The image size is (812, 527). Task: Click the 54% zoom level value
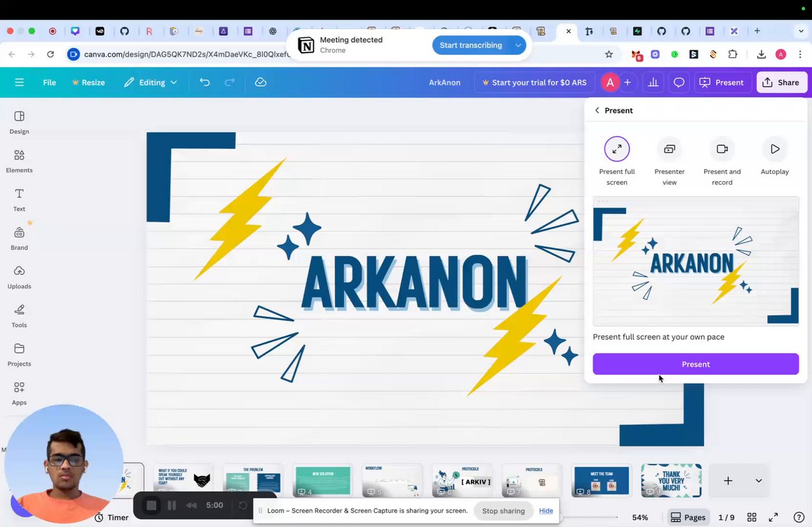tap(640, 517)
